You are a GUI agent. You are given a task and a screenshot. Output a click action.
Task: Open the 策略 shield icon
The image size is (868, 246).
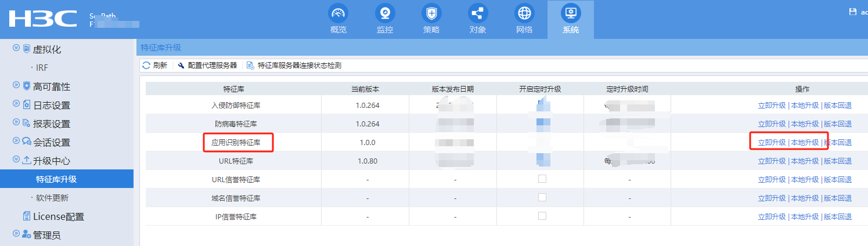point(431,13)
